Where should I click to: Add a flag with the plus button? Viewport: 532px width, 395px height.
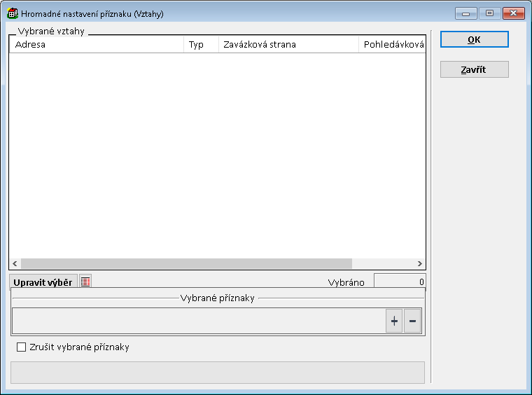click(x=394, y=321)
